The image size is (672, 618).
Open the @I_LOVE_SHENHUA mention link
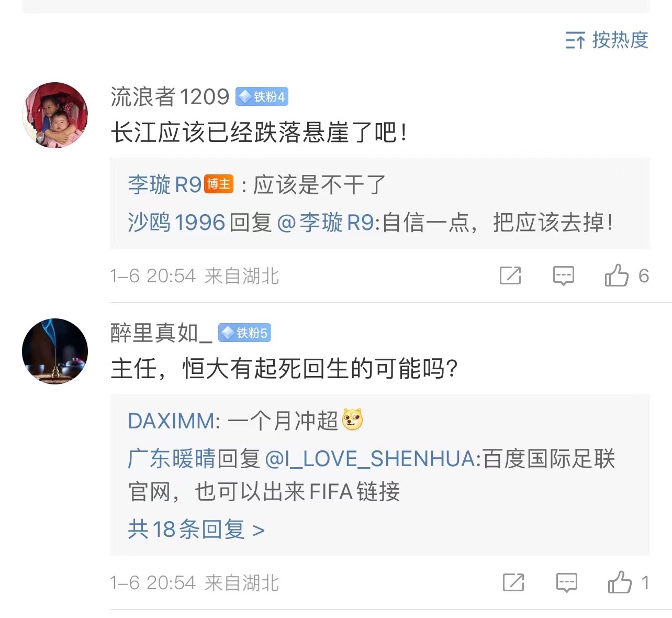(369, 459)
